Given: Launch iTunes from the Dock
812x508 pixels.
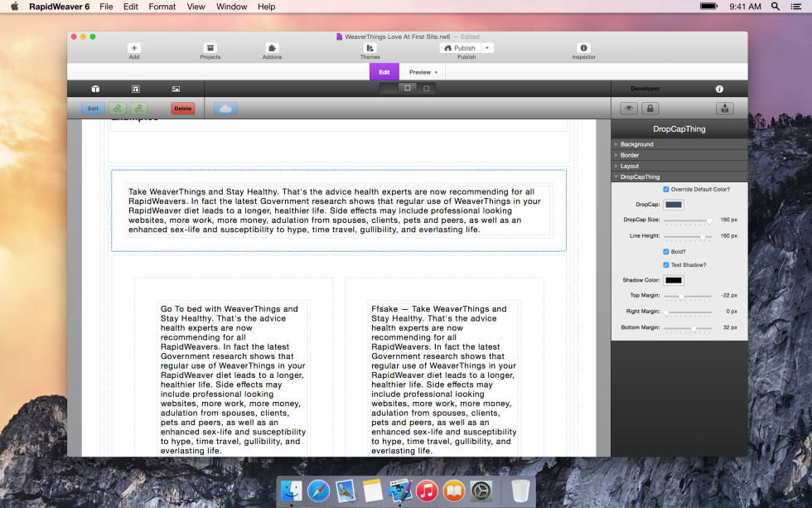Looking at the screenshot, I should [x=427, y=491].
